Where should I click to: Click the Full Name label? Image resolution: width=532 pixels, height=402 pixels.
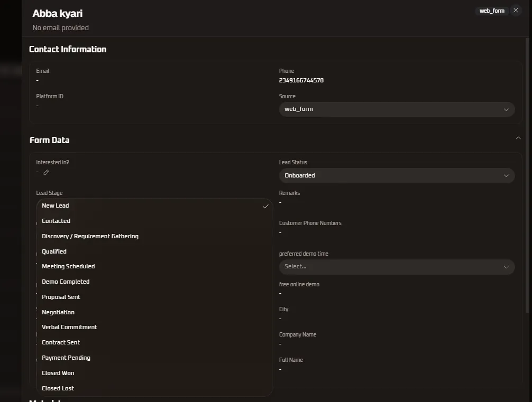(291, 360)
